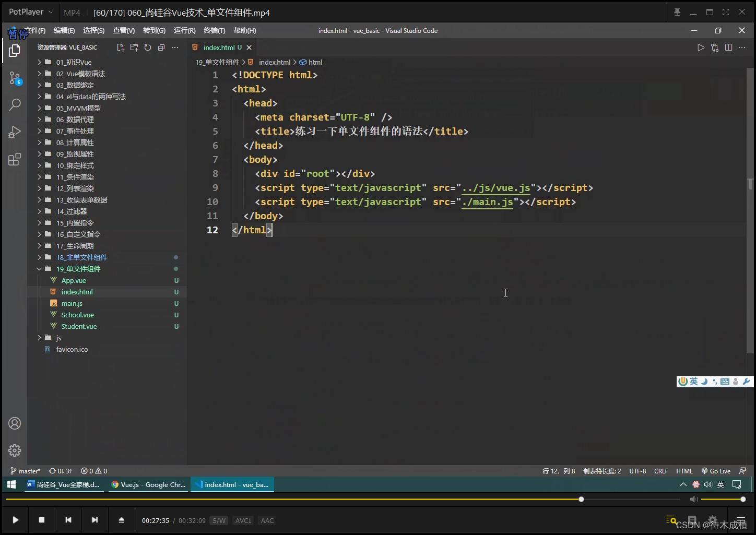Open the 运行(R) menu
Screen dimensions: 756x535
(185, 31)
